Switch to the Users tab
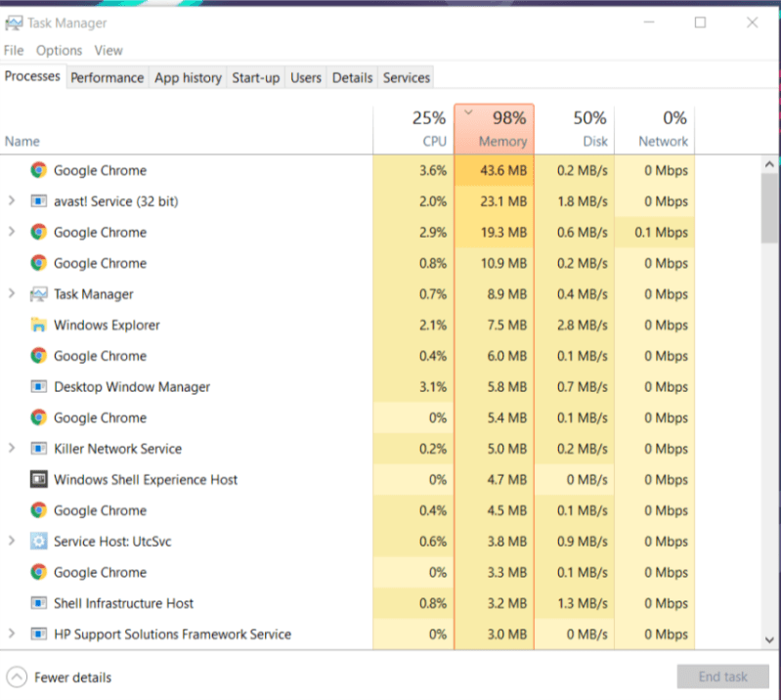The image size is (781, 700). point(306,77)
